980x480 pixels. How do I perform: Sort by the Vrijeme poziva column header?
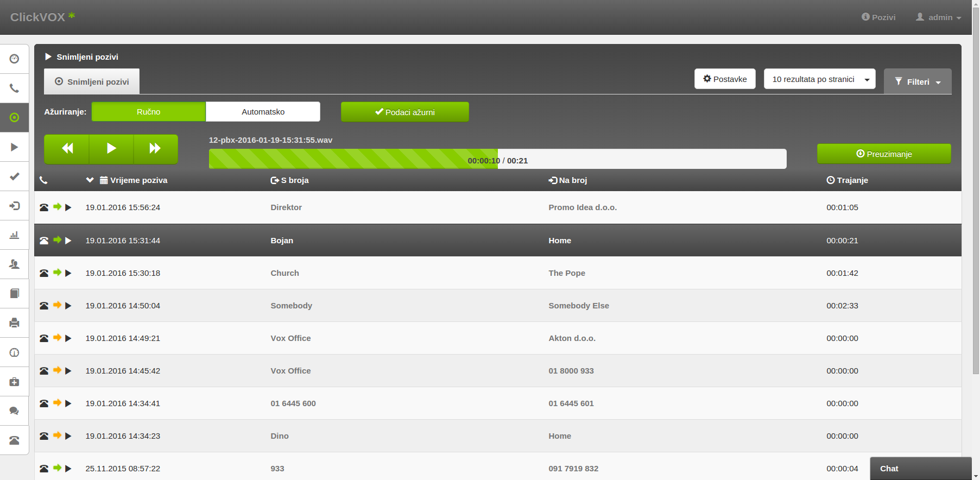click(138, 180)
